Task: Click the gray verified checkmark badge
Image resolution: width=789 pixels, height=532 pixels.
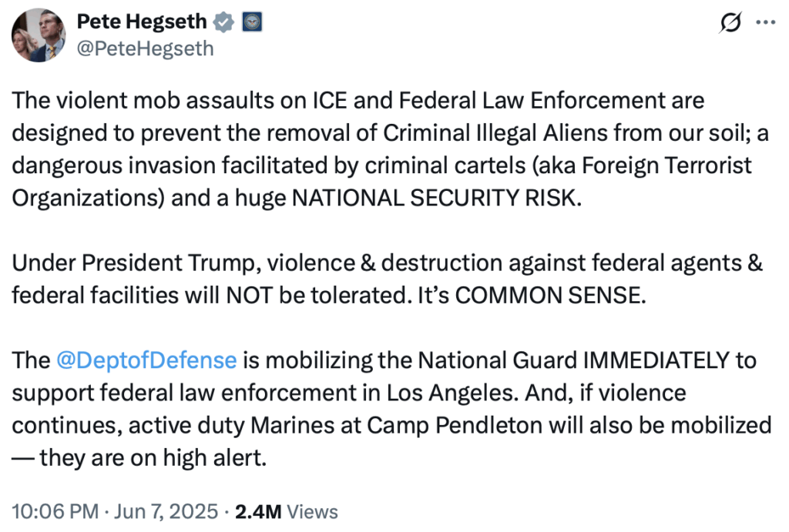Action: pyautogui.click(x=224, y=22)
